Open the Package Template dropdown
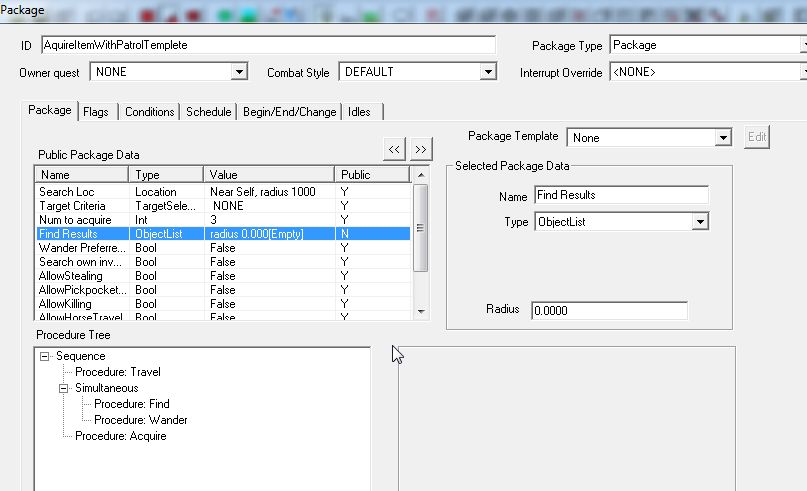 click(x=723, y=137)
